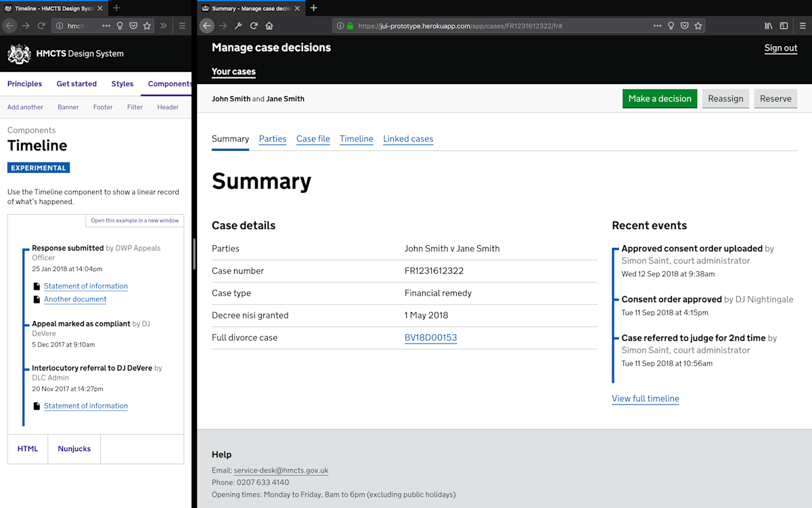
Task: Go to Filter component page
Action: (x=135, y=107)
